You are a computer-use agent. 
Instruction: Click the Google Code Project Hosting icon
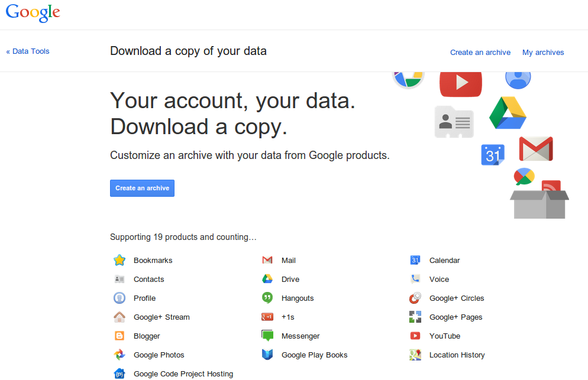119,373
